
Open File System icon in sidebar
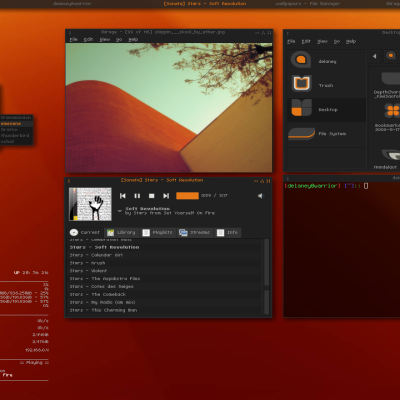click(x=301, y=133)
